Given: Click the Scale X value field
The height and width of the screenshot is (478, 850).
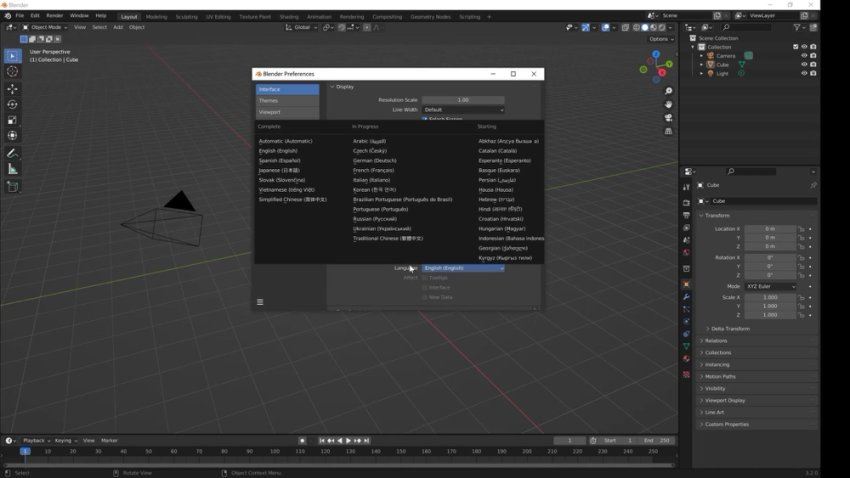Looking at the screenshot, I should click(x=770, y=298).
